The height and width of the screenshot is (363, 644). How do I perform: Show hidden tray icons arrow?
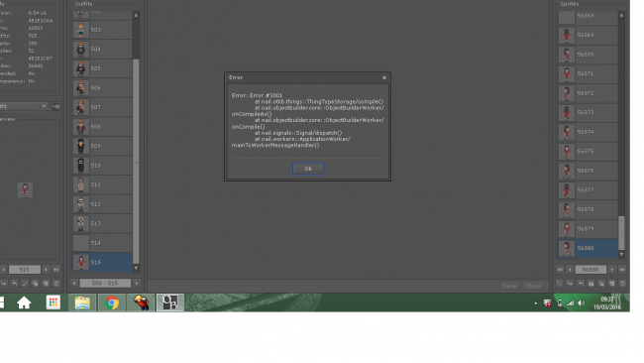(536, 303)
